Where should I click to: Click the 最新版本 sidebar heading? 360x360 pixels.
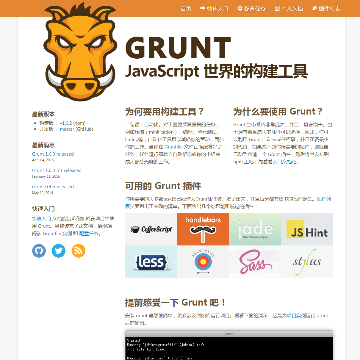pos(43,114)
